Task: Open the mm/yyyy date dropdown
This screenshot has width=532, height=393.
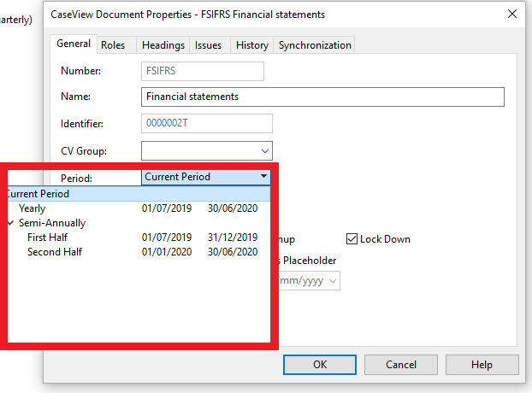Action: [x=333, y=281]
